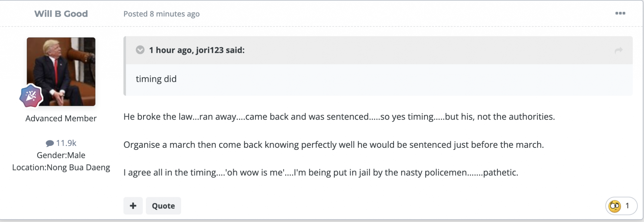
Task: Click the 11.9k post count number
Action: [66, 143]
